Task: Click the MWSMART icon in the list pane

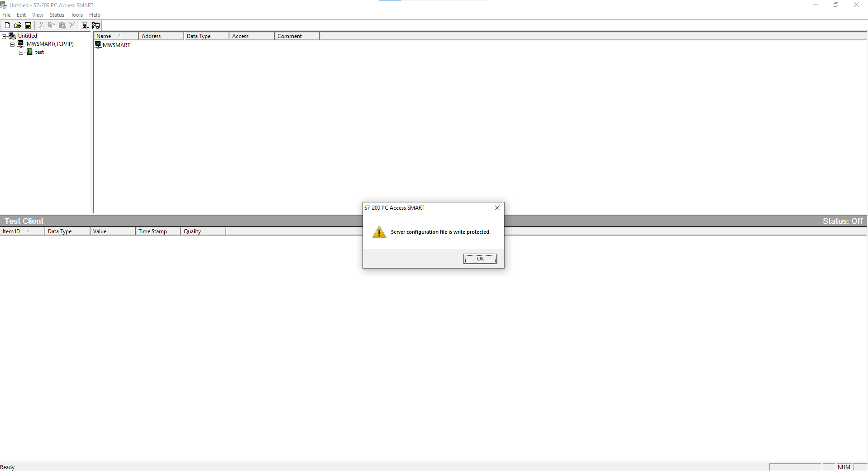Action: tap(98, 45)
